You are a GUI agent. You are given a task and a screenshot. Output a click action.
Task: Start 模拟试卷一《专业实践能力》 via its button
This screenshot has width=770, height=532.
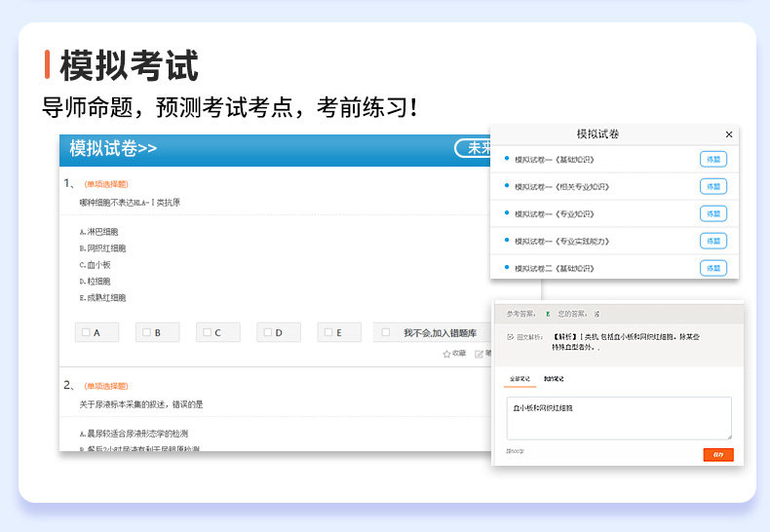point(713,241)
